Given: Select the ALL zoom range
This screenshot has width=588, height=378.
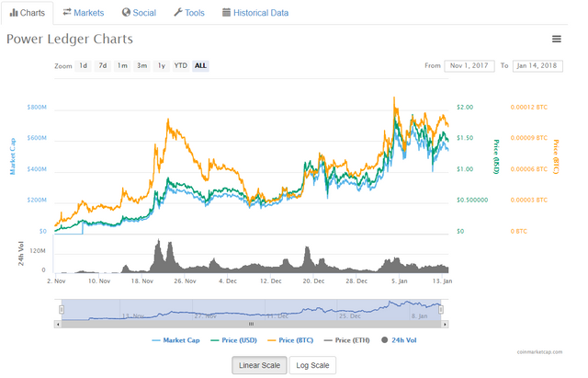Looking at the screenshot, I should click(x=200, y=65).
